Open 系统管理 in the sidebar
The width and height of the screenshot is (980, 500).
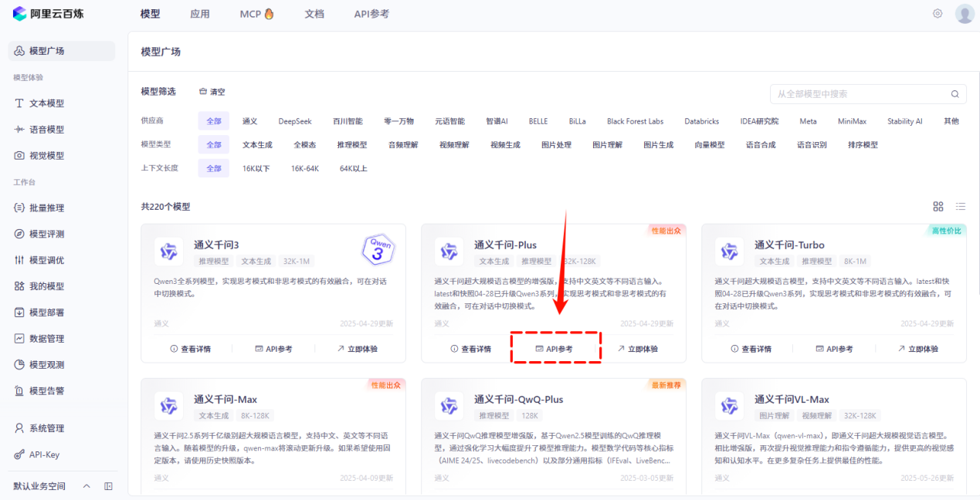pyautogui.click(x=46, y=428)
